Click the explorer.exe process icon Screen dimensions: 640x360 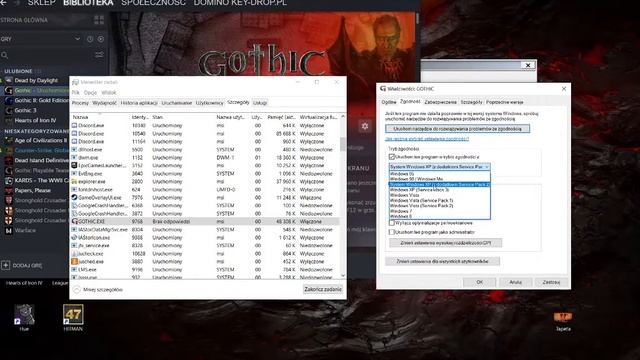(x=74, y=182)
